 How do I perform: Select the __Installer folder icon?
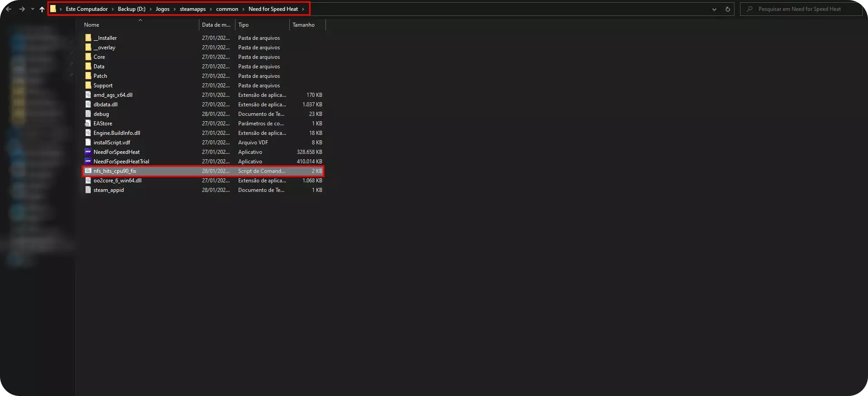[88, 38]
